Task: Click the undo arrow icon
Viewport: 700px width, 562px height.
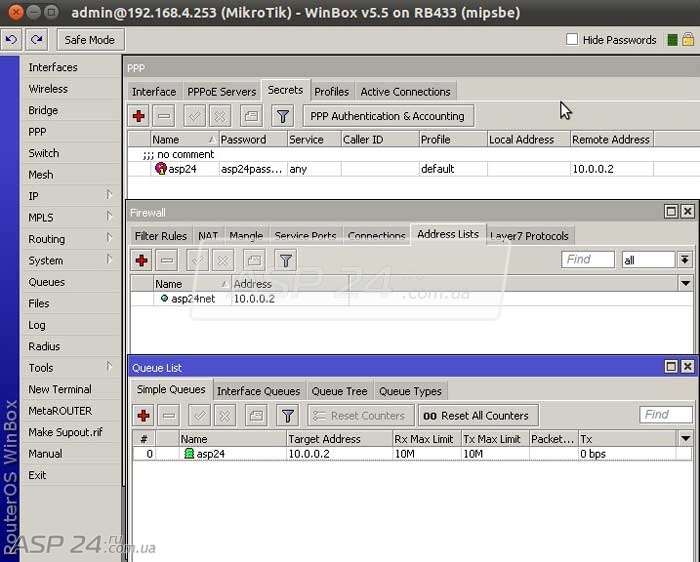Action: 11,40
